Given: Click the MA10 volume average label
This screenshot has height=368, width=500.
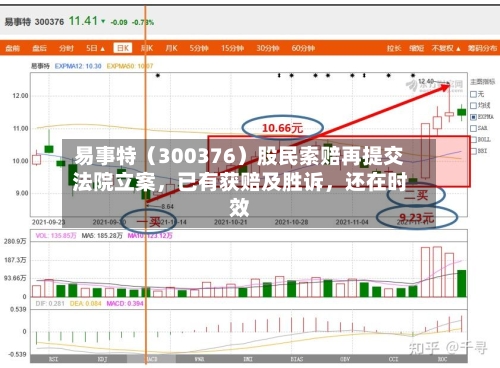Looking at the screenshot, I should (x=150, y=236).
